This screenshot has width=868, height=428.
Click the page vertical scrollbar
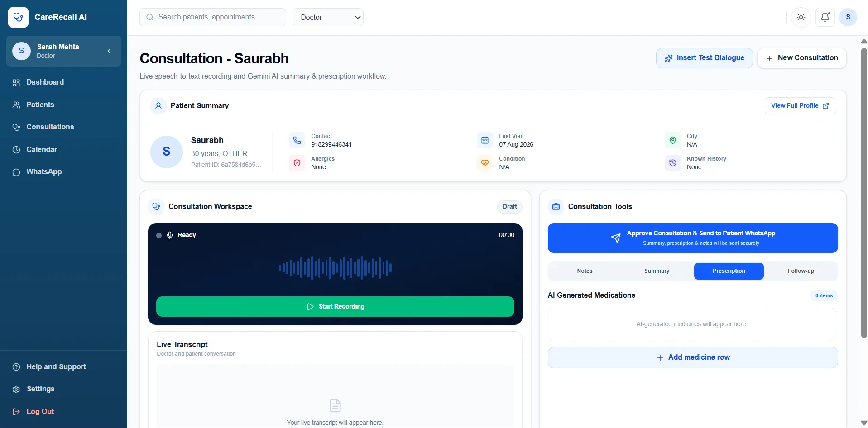864,193
